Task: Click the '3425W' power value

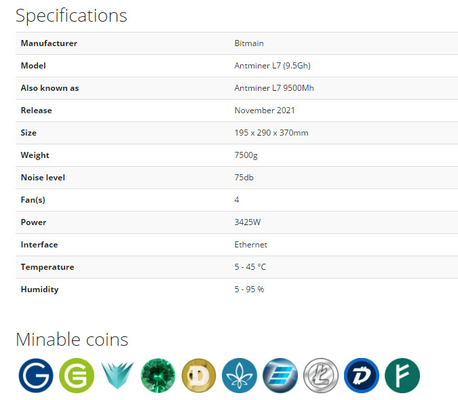Action: click(247, 222)
